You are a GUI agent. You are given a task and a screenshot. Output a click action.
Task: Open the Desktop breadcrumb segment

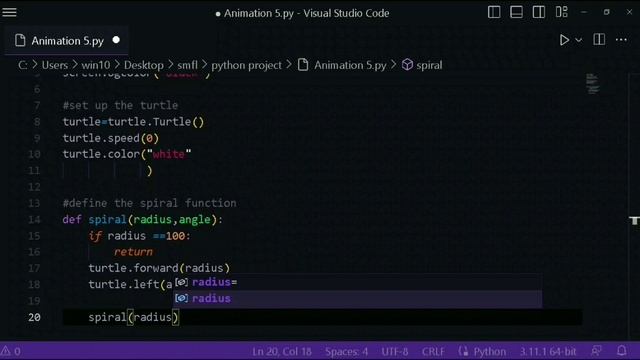[144, 65]
